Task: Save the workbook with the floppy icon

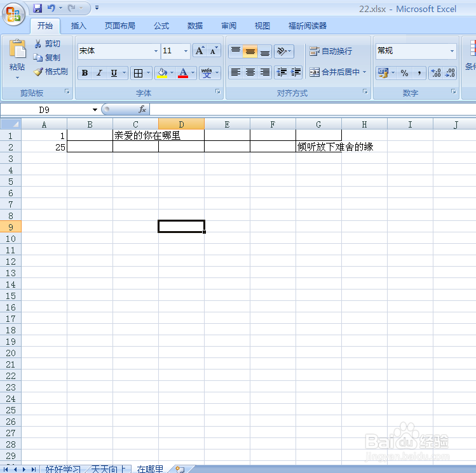Action: pyautogui.click(x=37, y=8)
